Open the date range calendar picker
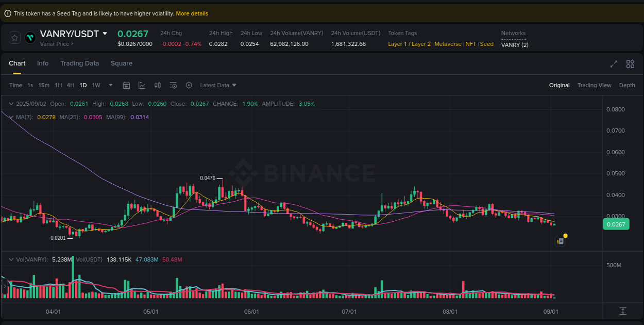 pos(126,85)
